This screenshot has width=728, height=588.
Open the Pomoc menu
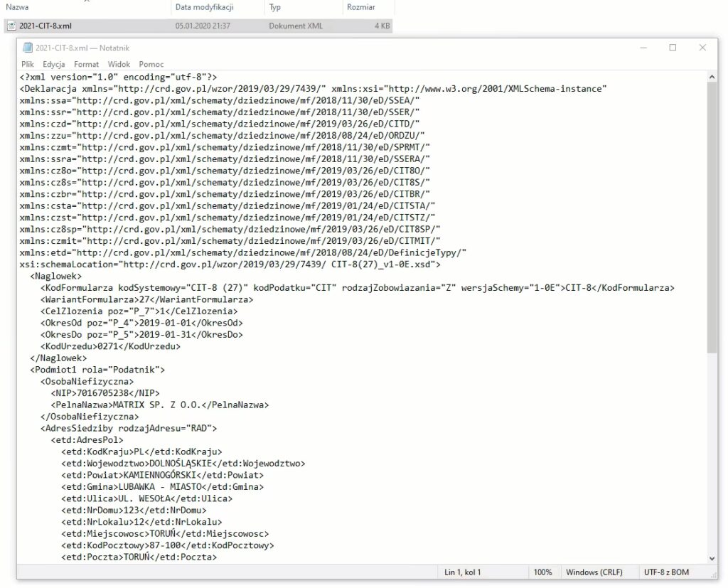[151, 64]
